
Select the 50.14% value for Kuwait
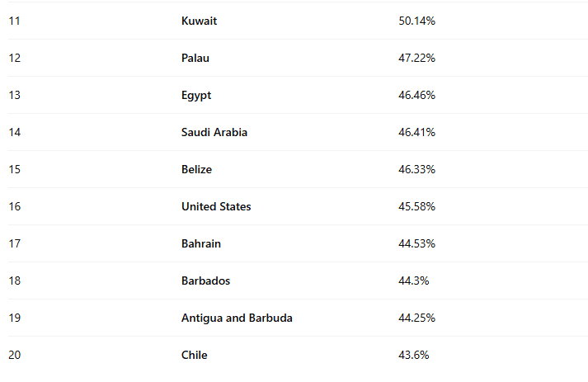pyautogui.click(x=416, y=21)
